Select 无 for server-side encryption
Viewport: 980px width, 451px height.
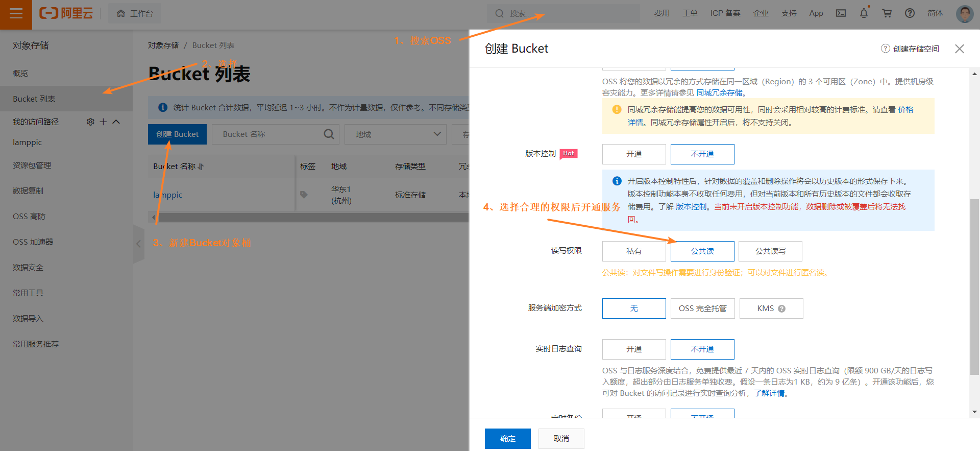(634, 308)
